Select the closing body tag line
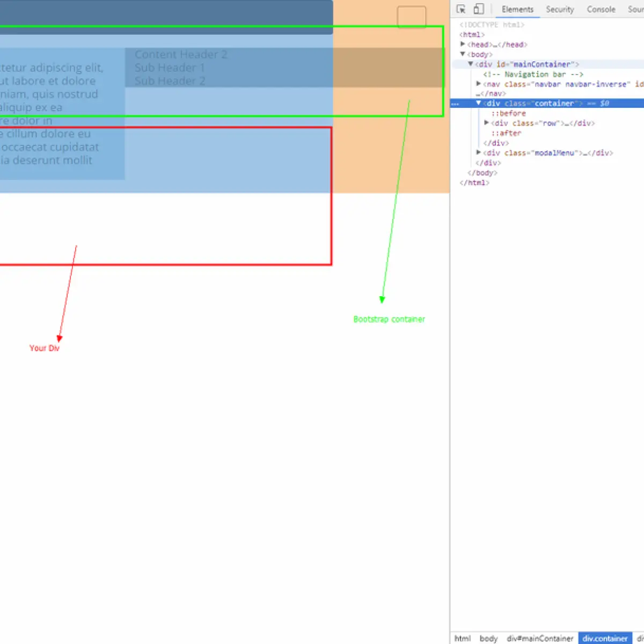The height and width of the screenshot is (644, 644). pyautogui.click(x=482, y=173)
